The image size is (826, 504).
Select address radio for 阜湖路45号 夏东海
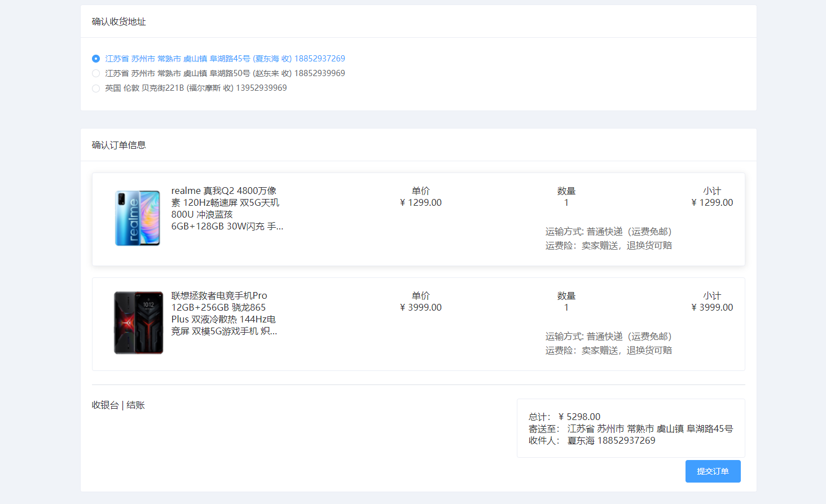coord(96,59)
